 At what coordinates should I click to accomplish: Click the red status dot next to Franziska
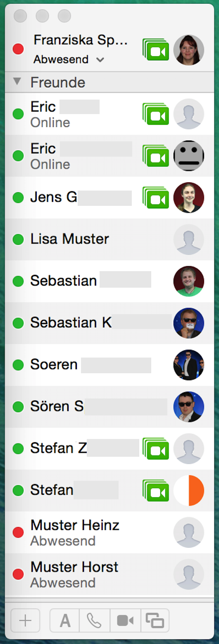[x=18, y=50]
